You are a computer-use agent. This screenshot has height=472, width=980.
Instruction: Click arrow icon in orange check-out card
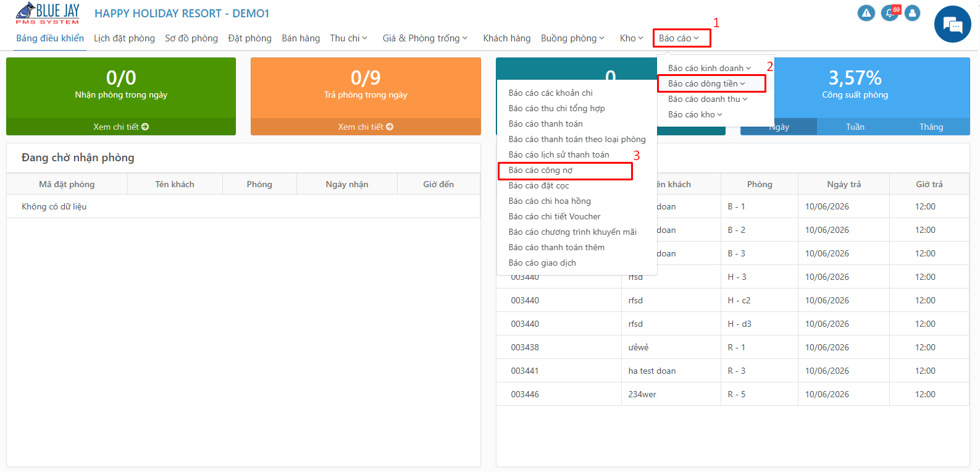pyautogui.click(x=390, y=127)
